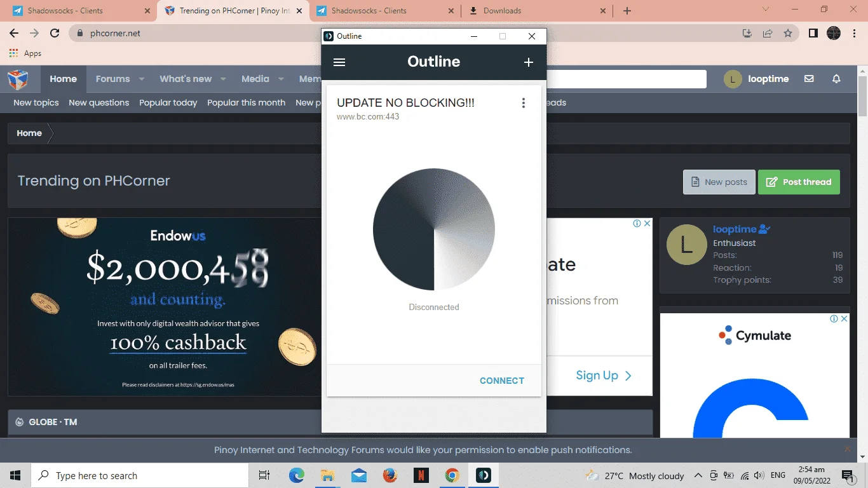This screenshot has width=868, height=488.
Task: Click the green Post thread button
Action: click(x=799, y=182)
